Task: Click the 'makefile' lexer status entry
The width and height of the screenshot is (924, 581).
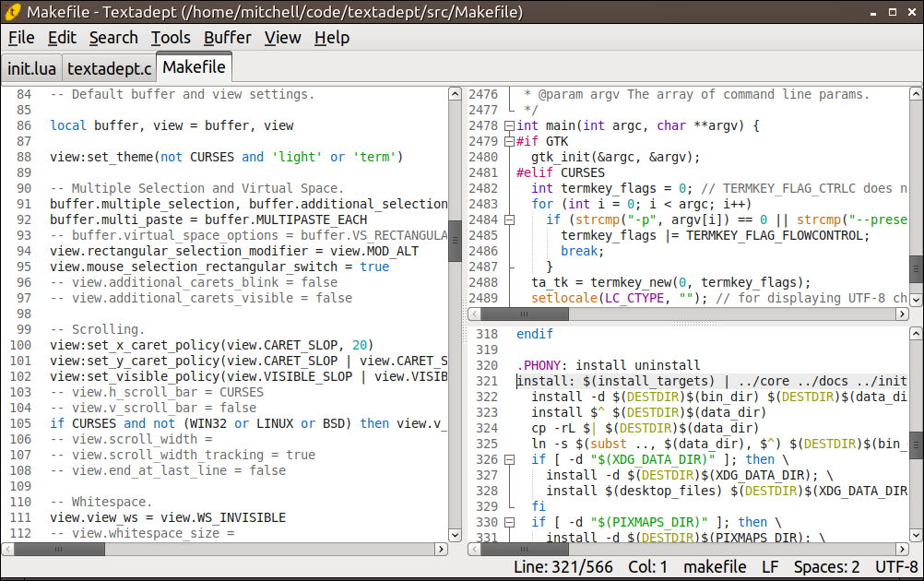Action: coord(715,567)
